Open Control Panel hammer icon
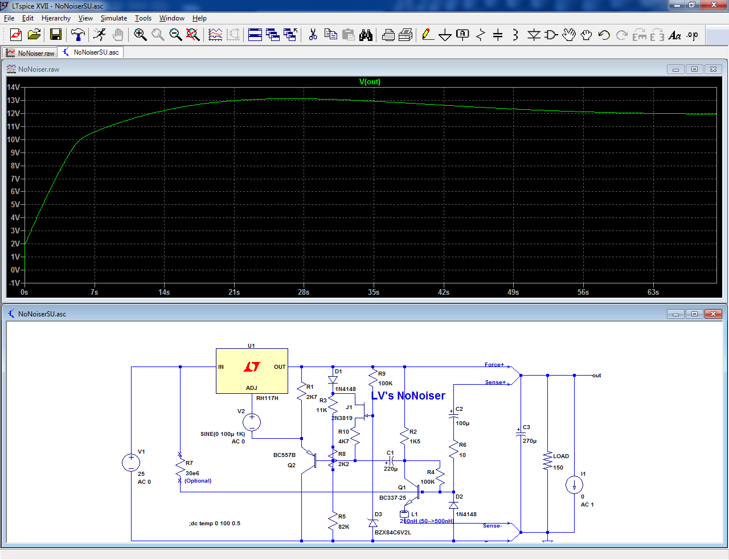The height and width of the screenshot is (560, 729). point(77,35)
